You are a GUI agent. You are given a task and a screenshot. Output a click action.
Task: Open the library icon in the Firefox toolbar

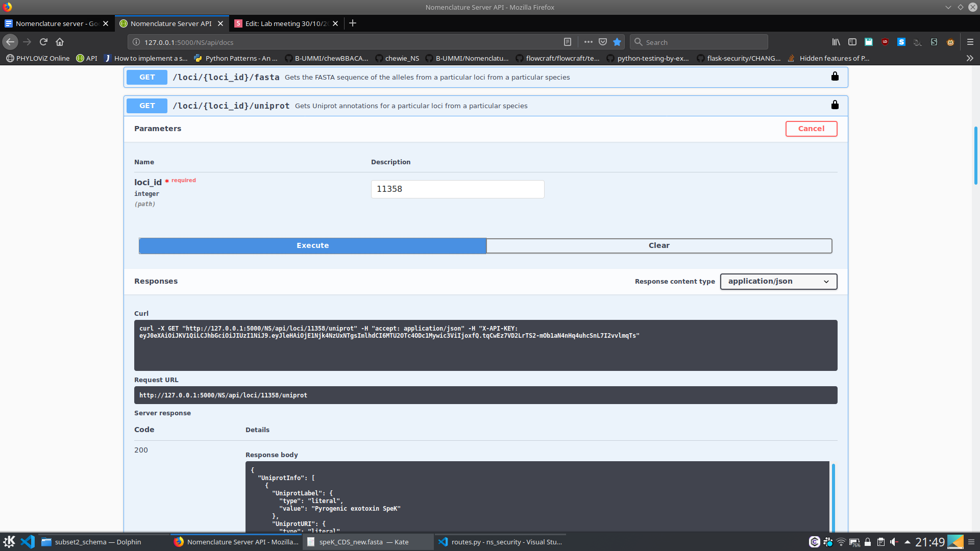(x=836, y=42)
